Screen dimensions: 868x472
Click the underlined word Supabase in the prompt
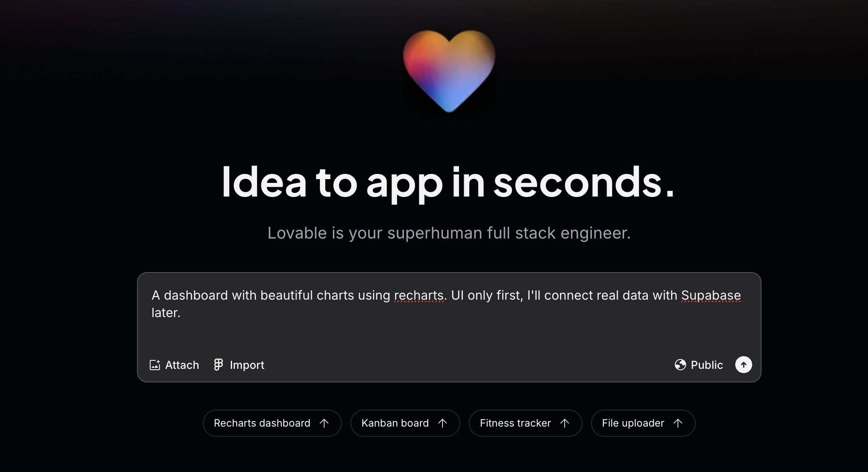tap(711, 295)
